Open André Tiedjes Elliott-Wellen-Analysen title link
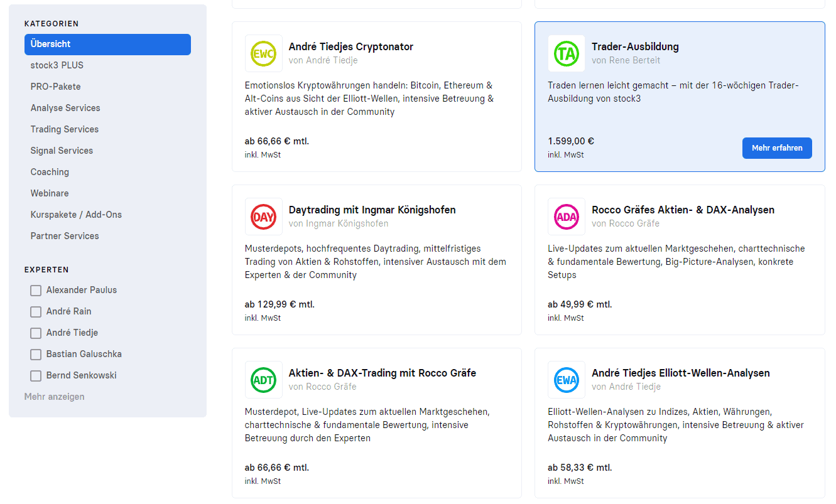The image size is (836, 504). (x=680, y=373)
